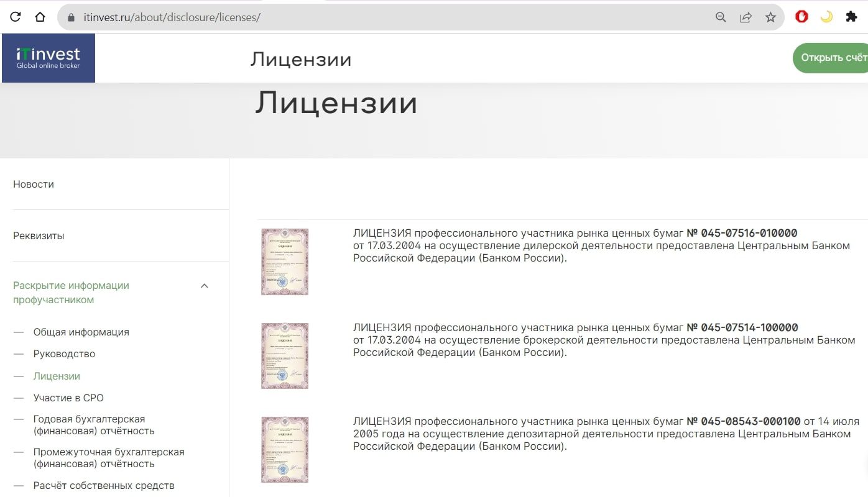Share this page via the share icon
The height and width of the screenshot is (497, 868).
coord(746,17)
